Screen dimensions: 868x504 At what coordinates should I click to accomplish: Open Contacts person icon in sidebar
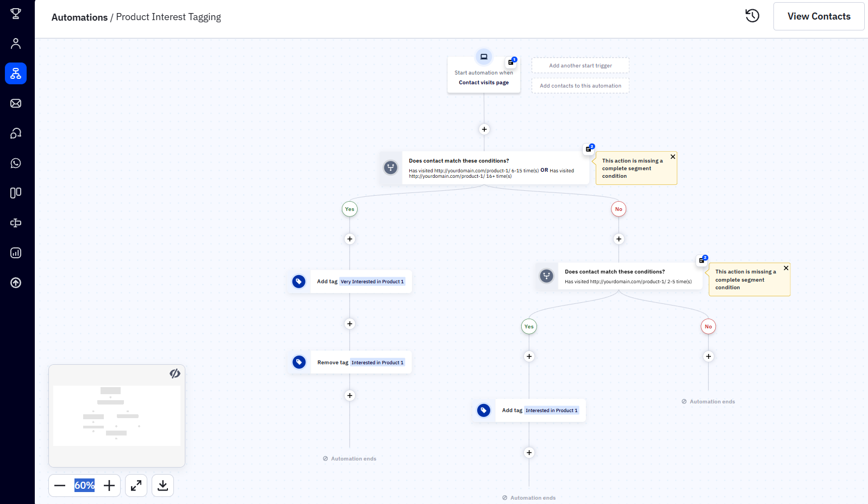click(16, 43)
